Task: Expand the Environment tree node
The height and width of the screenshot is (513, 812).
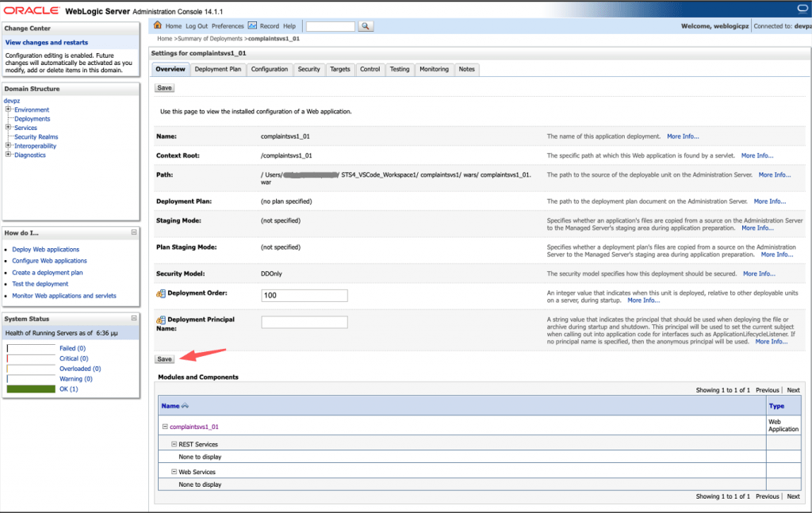Action: point(8,109)
